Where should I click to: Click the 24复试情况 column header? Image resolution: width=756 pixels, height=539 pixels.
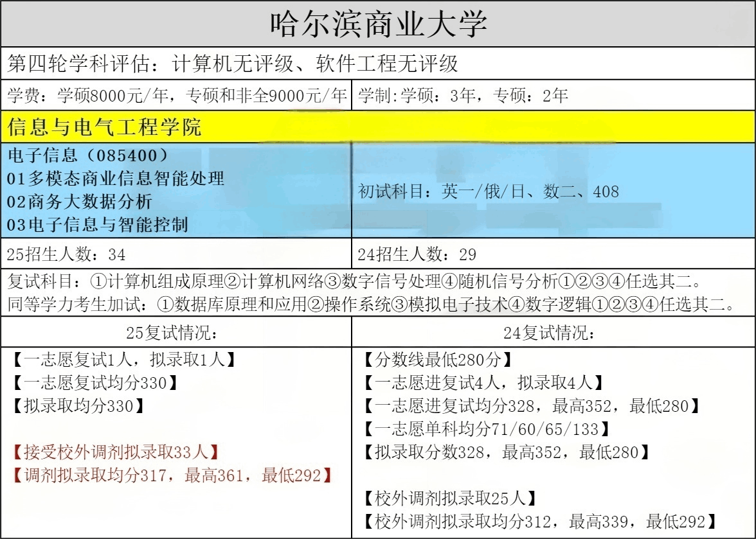pyautogui.click(x=553, y=333)
